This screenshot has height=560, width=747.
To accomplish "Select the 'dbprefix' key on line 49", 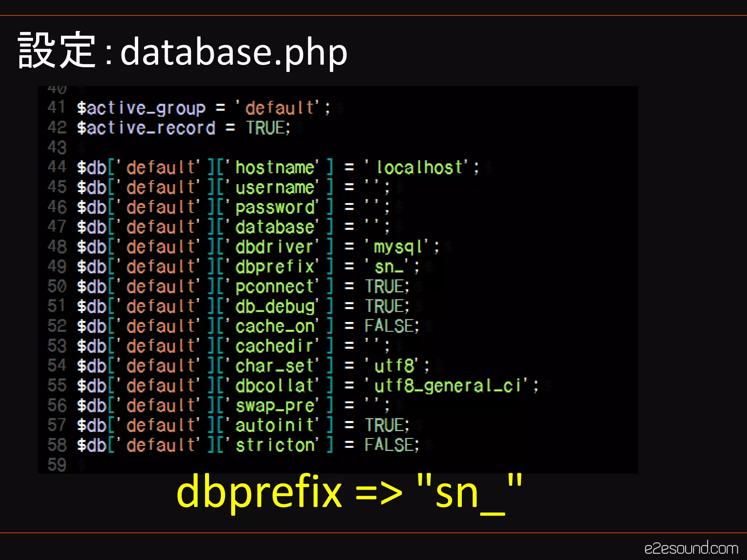I will pos(275,267).
